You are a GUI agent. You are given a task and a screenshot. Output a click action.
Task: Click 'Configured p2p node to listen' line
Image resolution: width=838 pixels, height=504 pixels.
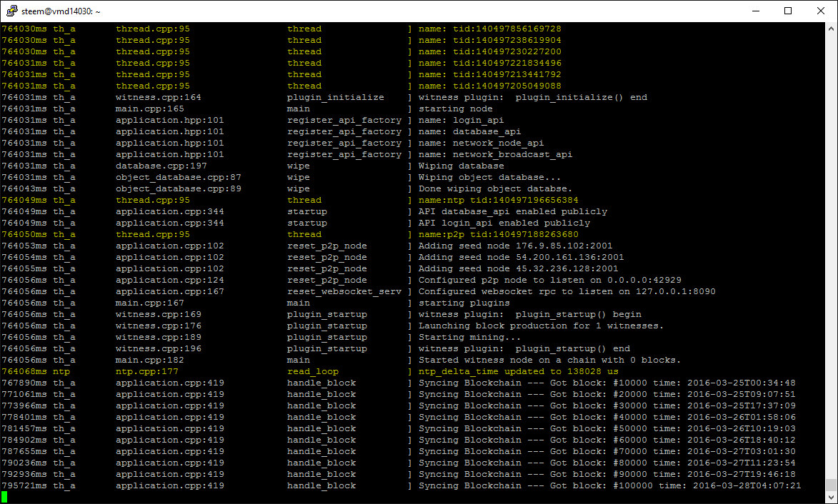click(x=550, y=281)
